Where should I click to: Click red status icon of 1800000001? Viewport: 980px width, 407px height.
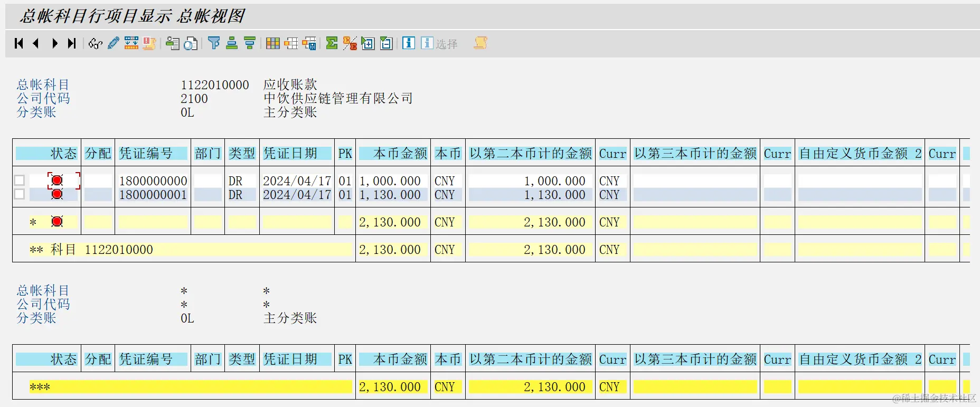(57, 194)
